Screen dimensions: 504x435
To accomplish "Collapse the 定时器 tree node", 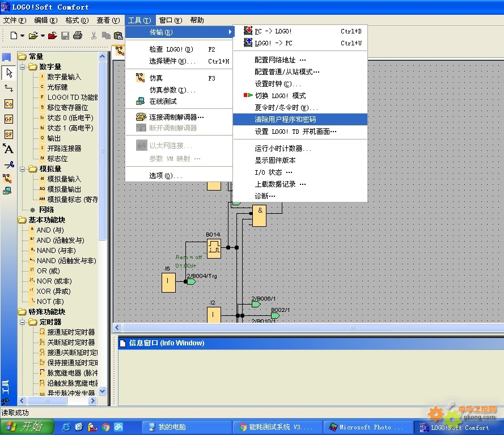I will 23,322.
